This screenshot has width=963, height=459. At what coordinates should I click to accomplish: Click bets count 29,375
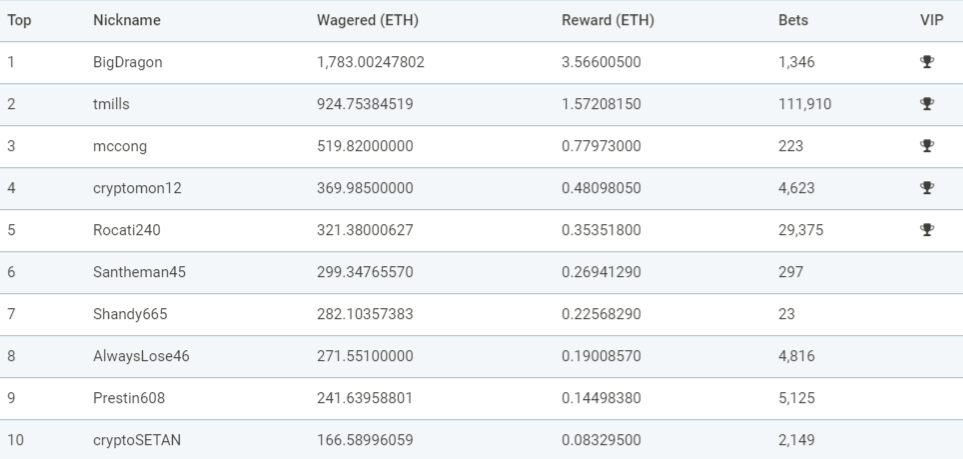tap(801, 230)
